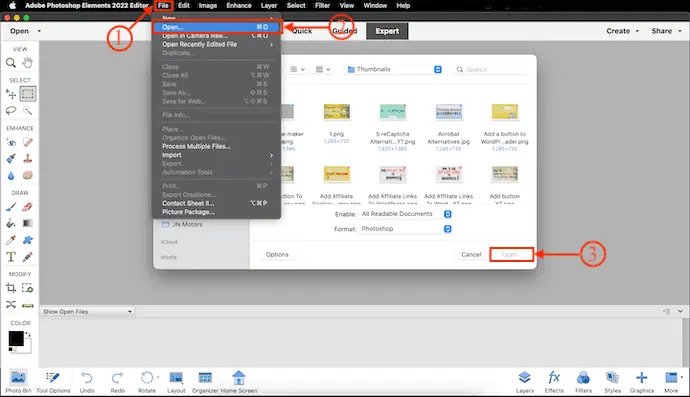
Task: Select the Move tool
Action: point(11,94)
